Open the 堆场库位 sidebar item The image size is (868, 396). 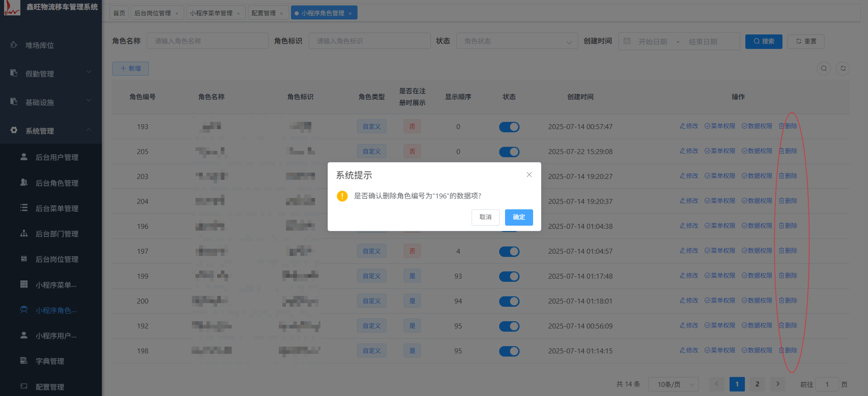(51, 45)
